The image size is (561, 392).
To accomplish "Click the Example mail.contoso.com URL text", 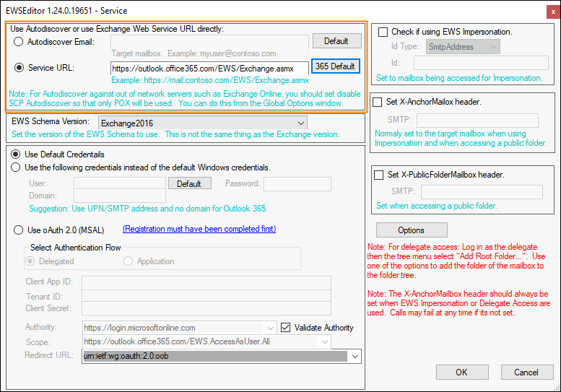I will coord(210,80).
